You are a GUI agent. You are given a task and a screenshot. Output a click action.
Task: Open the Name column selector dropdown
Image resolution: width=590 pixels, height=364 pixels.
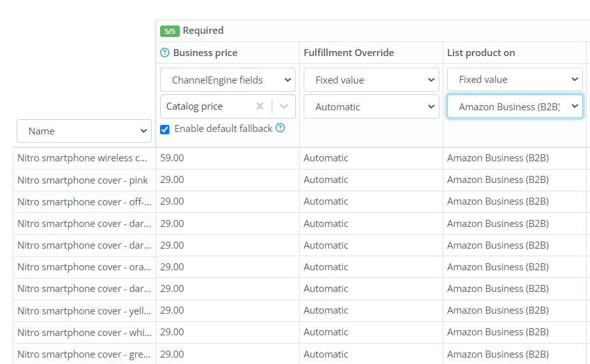pyautogui.click(x=84, y=131)
